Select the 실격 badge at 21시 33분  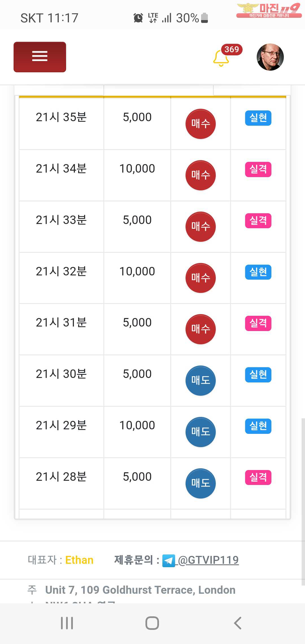[258, 221]
